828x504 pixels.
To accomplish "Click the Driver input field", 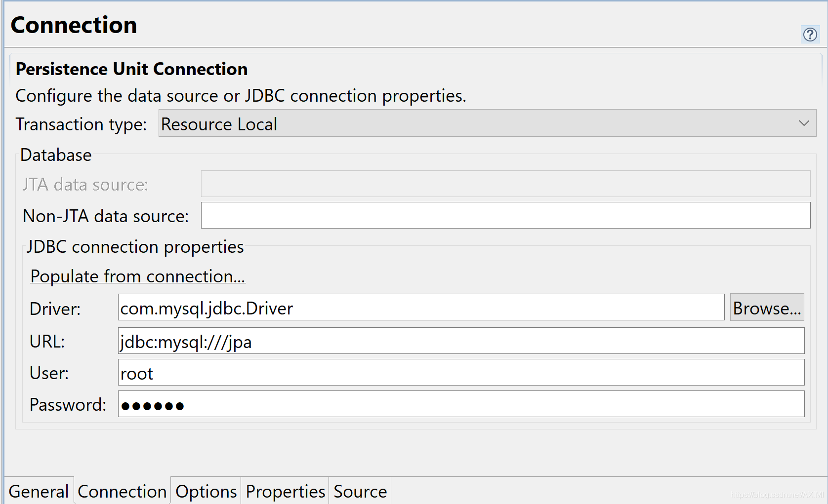I will coord(421,308).
